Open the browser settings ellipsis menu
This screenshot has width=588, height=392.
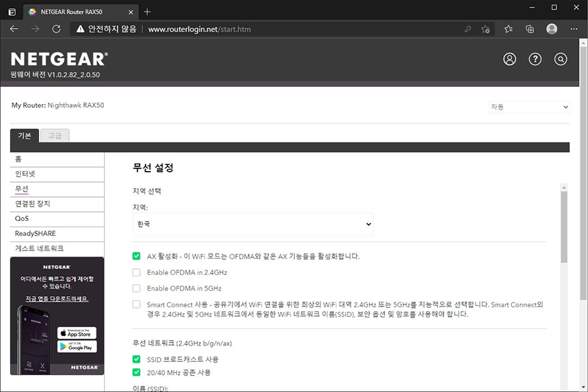point(574,29)
